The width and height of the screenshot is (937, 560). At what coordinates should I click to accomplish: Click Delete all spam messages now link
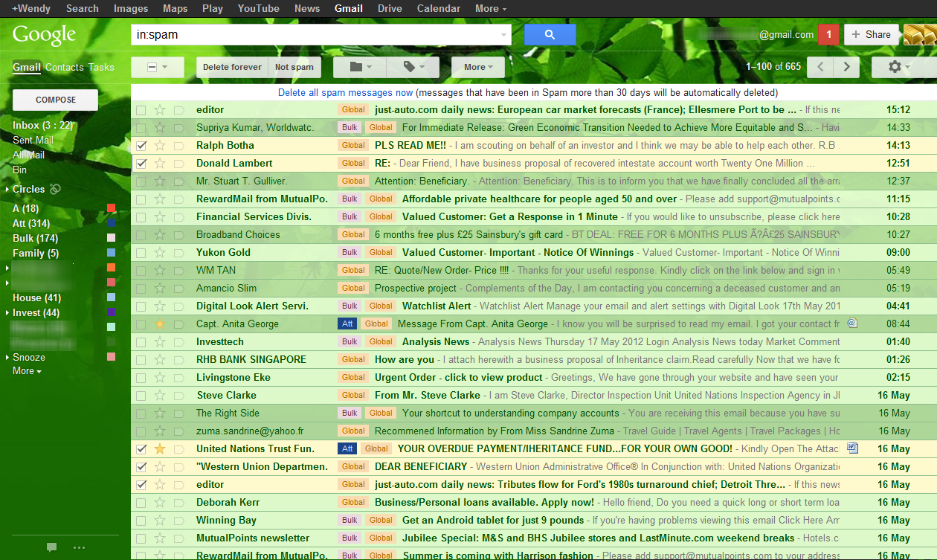[x=345, y=93]
